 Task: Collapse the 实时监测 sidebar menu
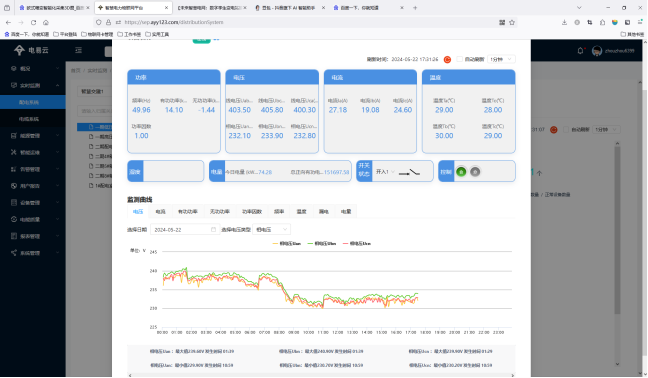(33, 86)
